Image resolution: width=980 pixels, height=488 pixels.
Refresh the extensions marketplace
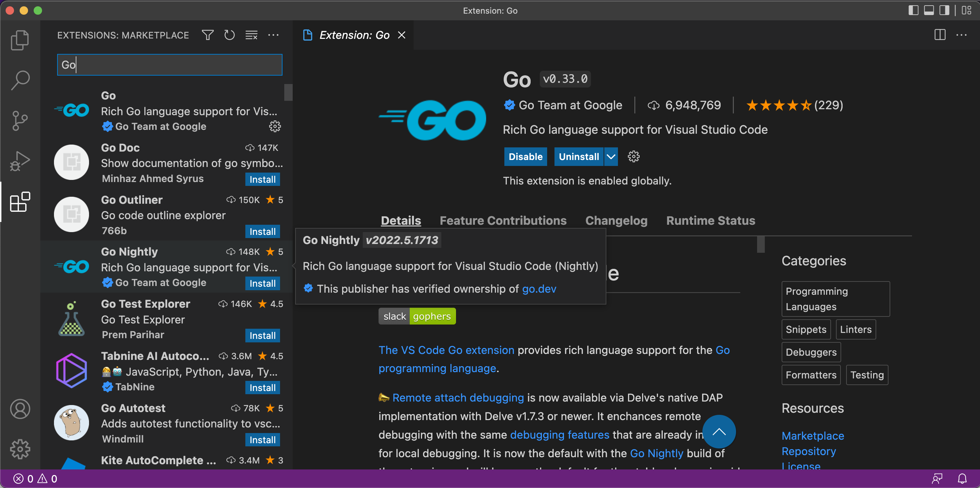coord(229,35)
